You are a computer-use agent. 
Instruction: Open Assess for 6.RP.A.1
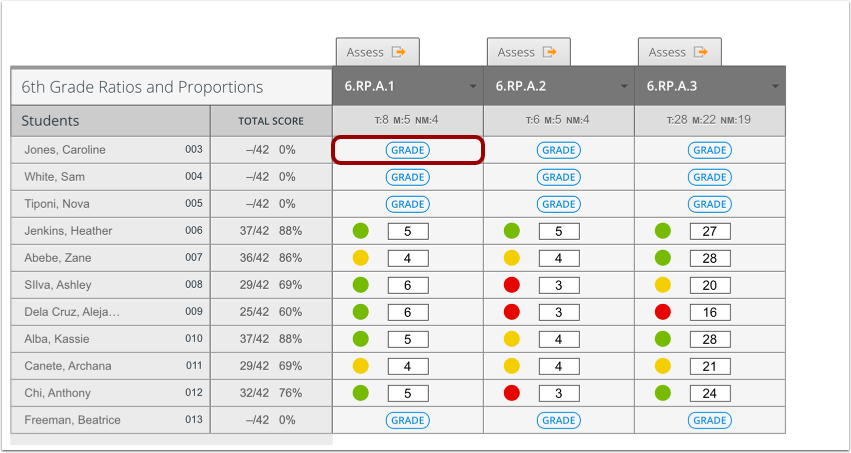[x=377, y=52]
